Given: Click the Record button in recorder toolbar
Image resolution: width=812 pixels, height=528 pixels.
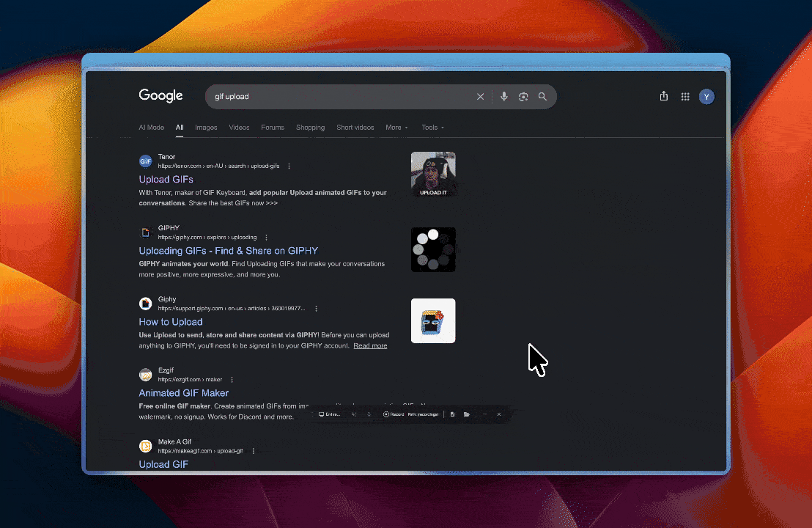Looking at the screenshot, I should tap(393, 414).
